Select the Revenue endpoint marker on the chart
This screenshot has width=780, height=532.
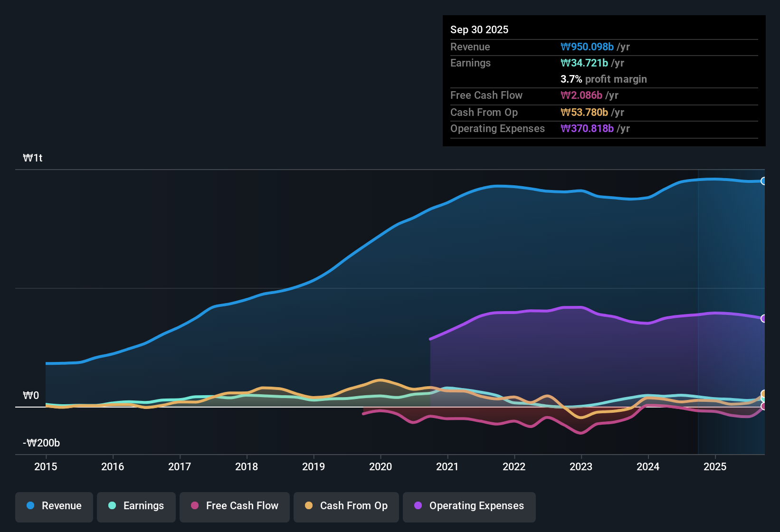pyautogui.click(x=763, y=181)
